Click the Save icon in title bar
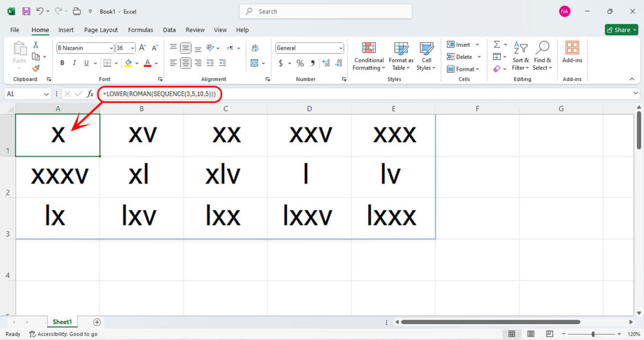This screenshot has width=644, height=340. pyautogui.click(x=26, y=11)
